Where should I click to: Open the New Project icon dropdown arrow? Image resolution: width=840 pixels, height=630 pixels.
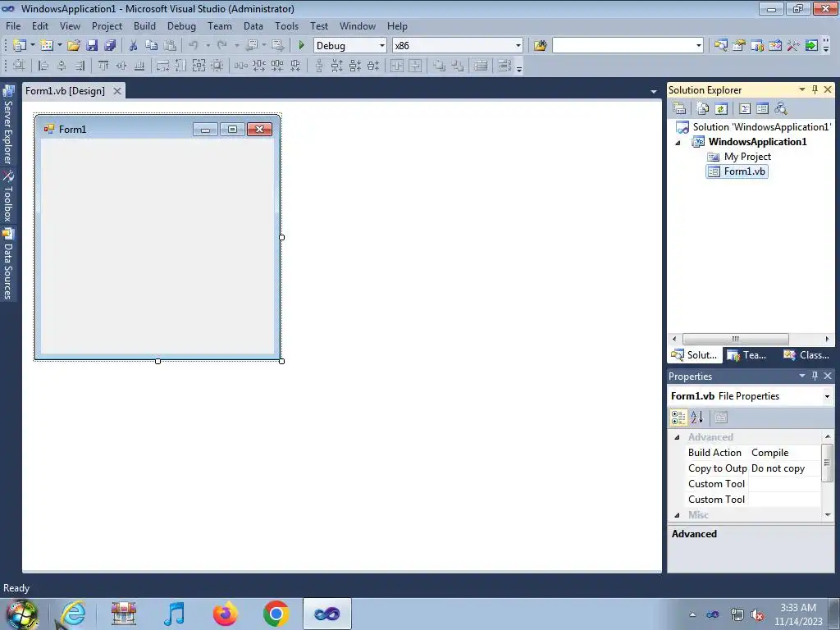(32, 46)
